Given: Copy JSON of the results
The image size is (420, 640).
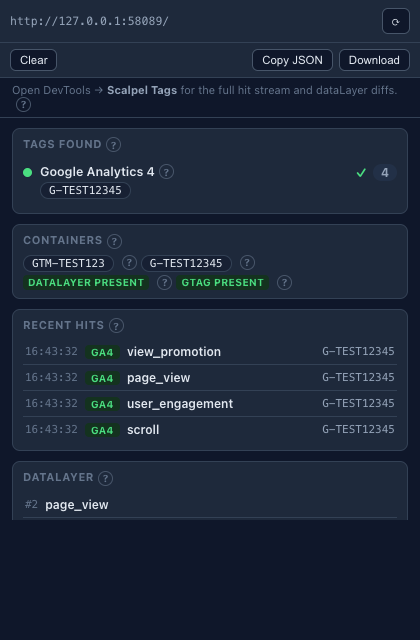Looking at the screenshot, I should pos(292,60).
